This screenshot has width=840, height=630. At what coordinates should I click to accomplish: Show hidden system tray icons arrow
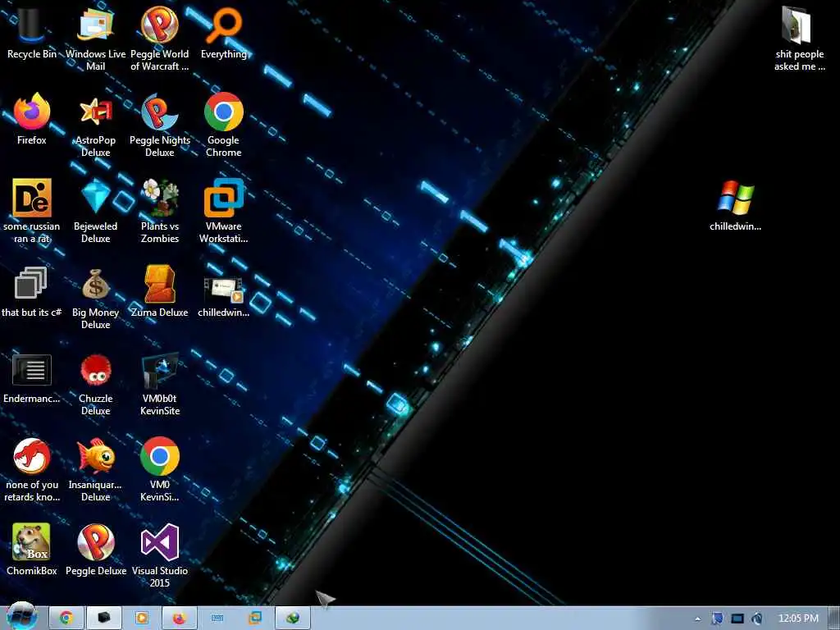(x=697, y=619)
